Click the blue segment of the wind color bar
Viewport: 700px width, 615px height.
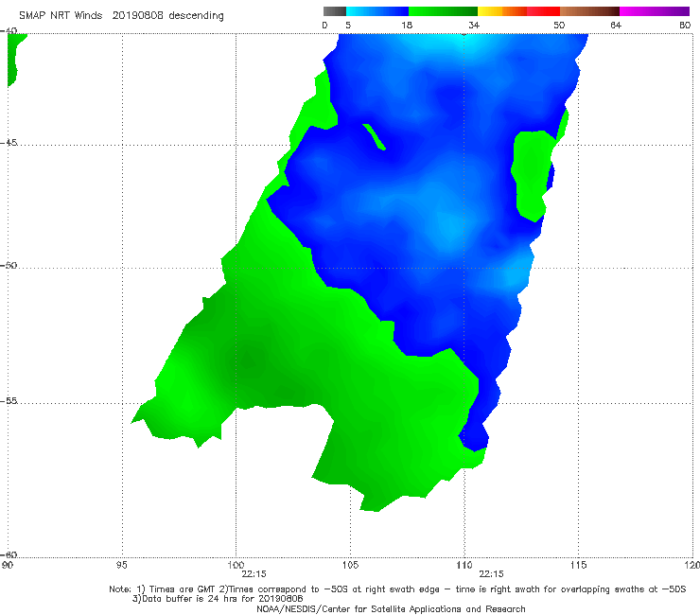[x=377, y=11]
